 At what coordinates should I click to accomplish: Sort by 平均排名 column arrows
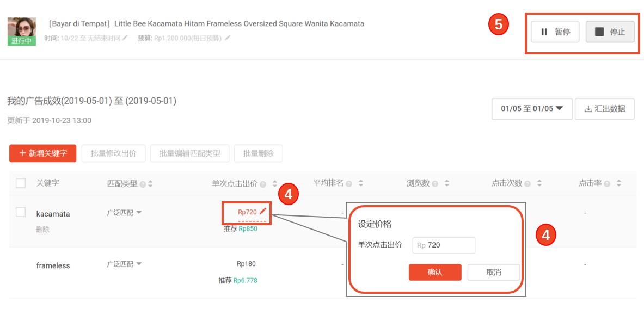360,183
